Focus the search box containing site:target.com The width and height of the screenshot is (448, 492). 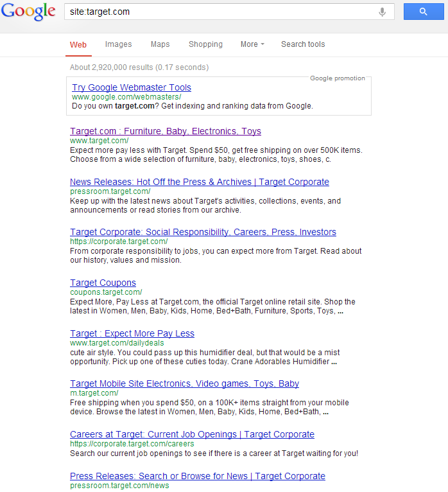click(x=229, y=12)
